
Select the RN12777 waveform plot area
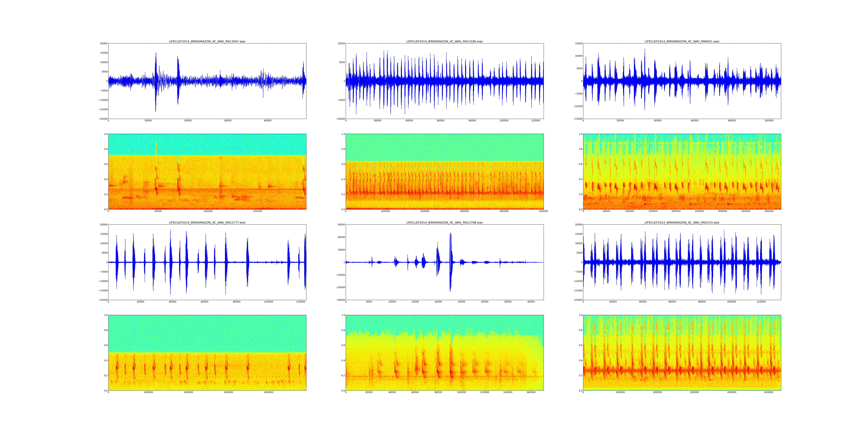coord(207,262)
